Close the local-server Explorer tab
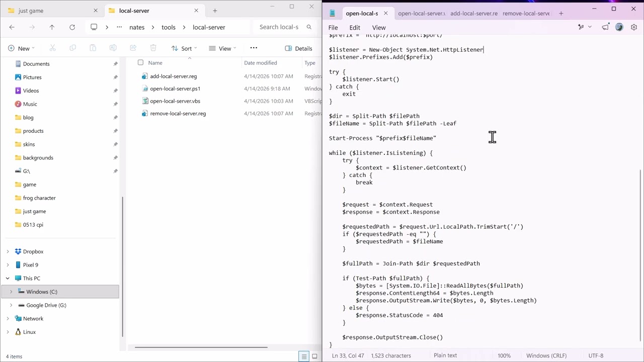This screenshot has width=644, height=362. tap(196, 11)
